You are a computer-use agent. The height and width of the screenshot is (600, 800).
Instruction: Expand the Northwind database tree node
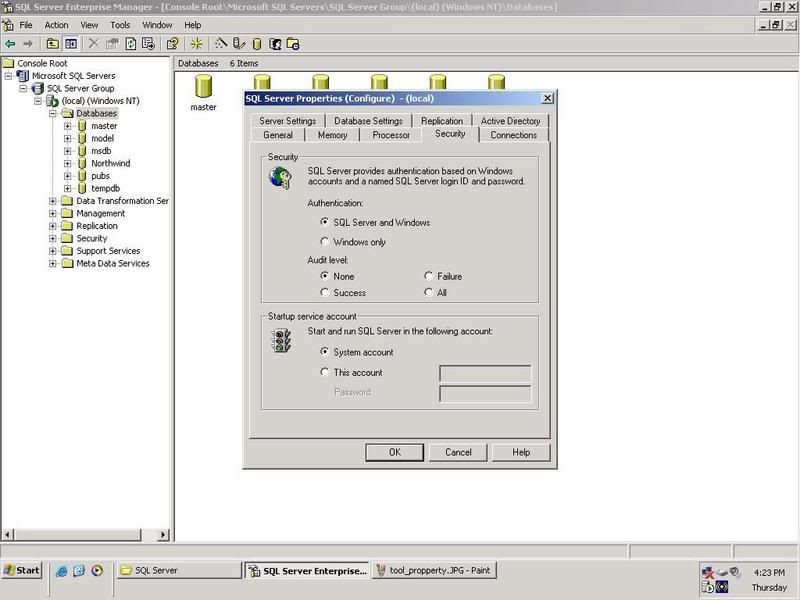67,163
